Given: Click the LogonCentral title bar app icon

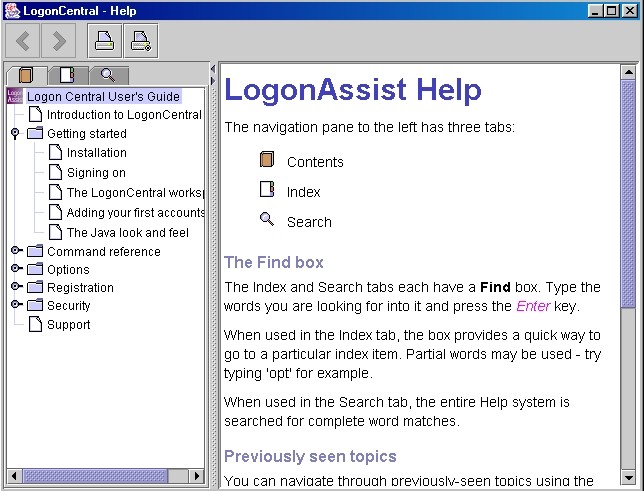Looking at the screenshot, I should (x=12, y=11).
